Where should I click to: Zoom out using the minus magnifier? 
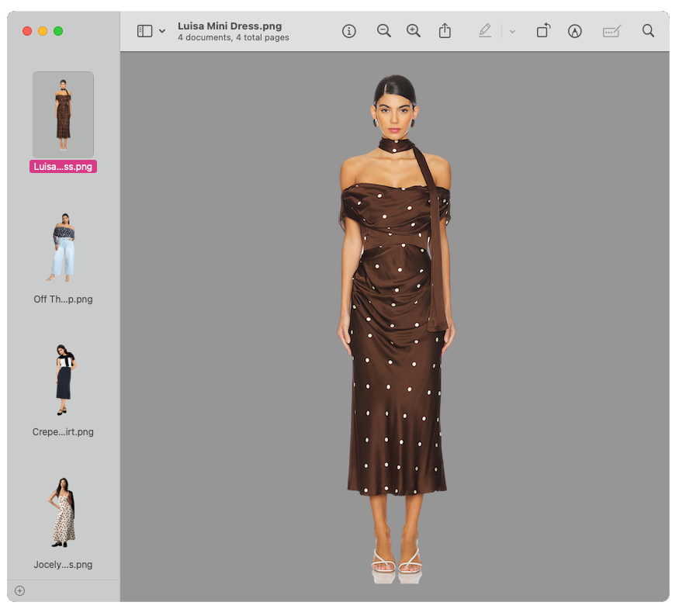click(x=383, y=31)
